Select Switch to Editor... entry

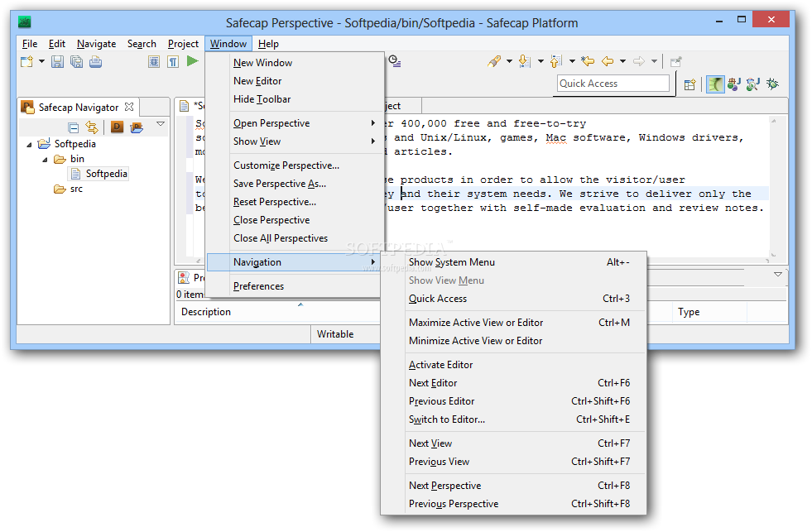point(513,419)
